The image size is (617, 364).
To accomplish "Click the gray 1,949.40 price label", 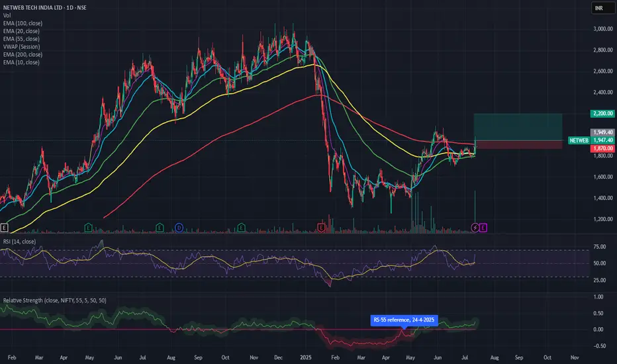I will 602,132.
